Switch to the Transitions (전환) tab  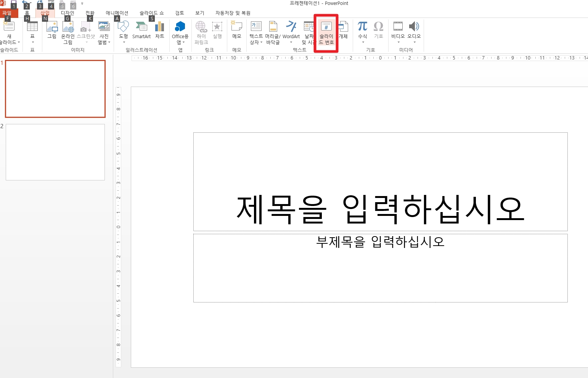tap(90, 13)
